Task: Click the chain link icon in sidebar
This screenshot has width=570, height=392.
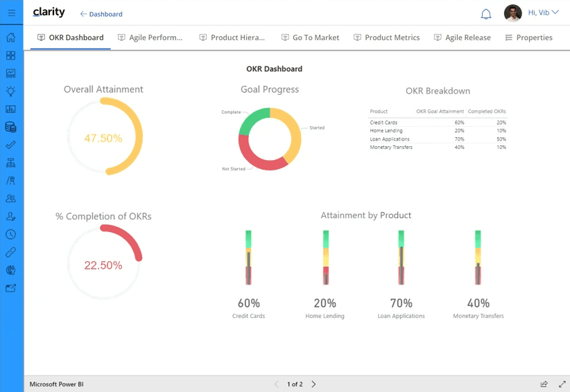Action: pyautogui.click(x=11, y=252)
